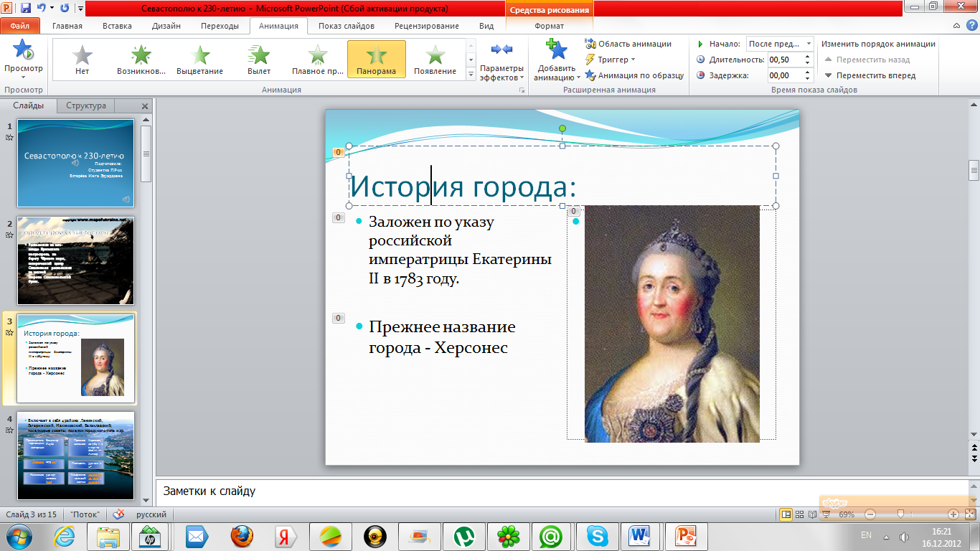Click the Undo arrow icon
Viewport: 980px width, 551px height.
[x=42, y=9]
